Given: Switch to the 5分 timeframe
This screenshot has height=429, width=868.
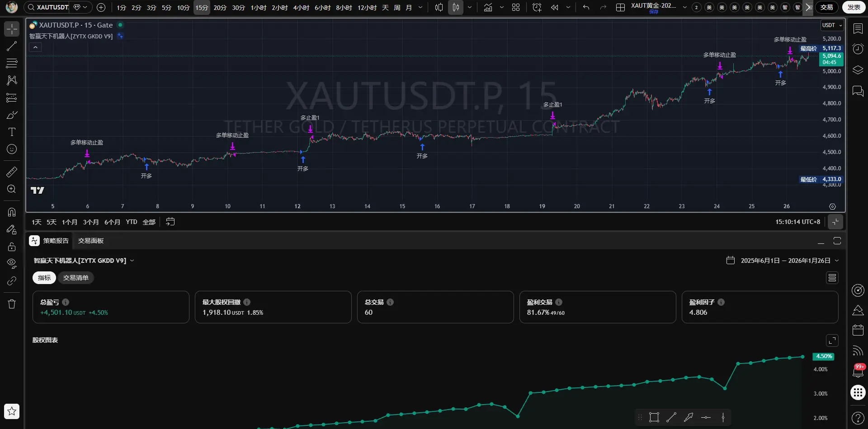Looking at the screenshot, I should (x=167, y=7).
